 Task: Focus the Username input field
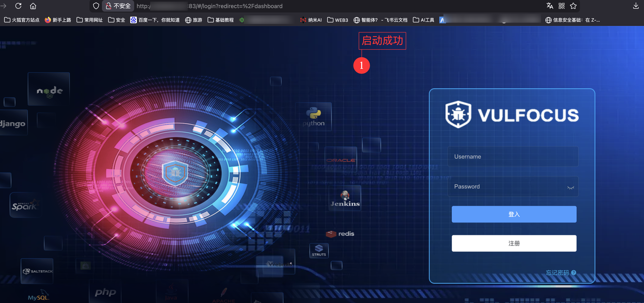pyautogui.click(x=513, y=157)
